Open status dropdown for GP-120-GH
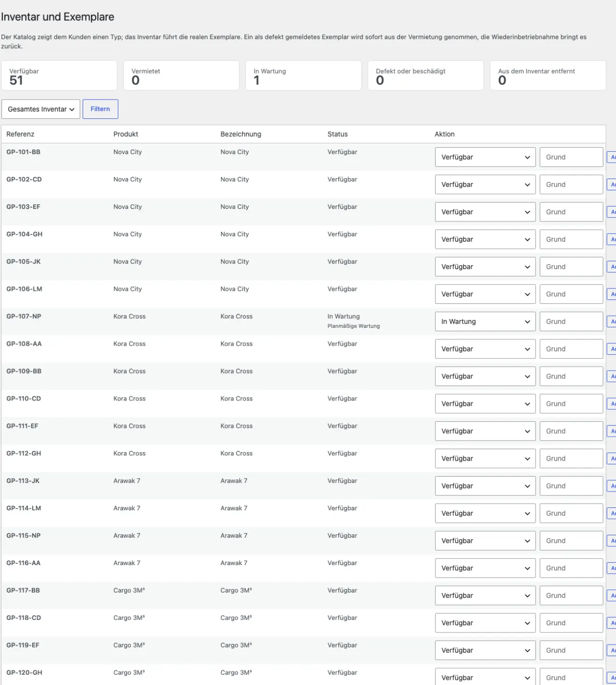This screenshot has width=616, height=685. (x=485, y=676)
